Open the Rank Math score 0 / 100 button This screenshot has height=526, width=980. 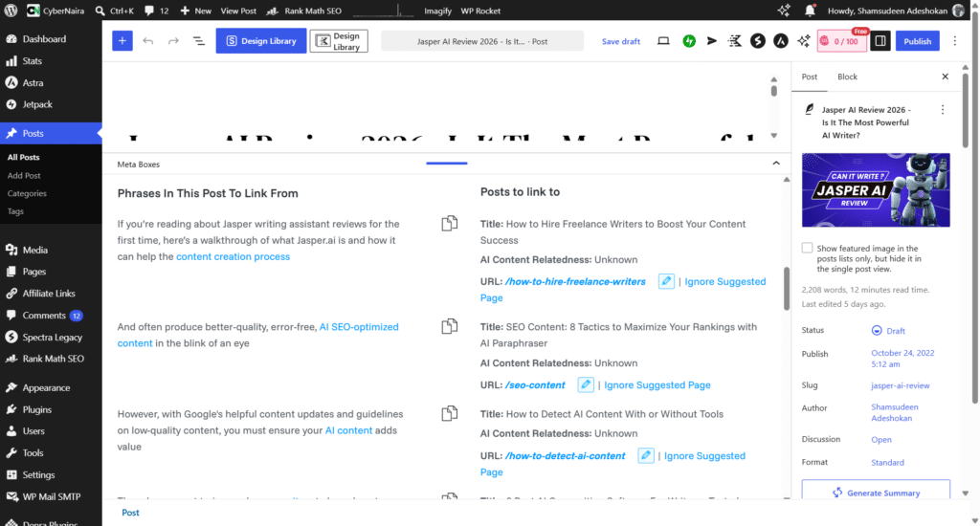click(x=842, y=41)
